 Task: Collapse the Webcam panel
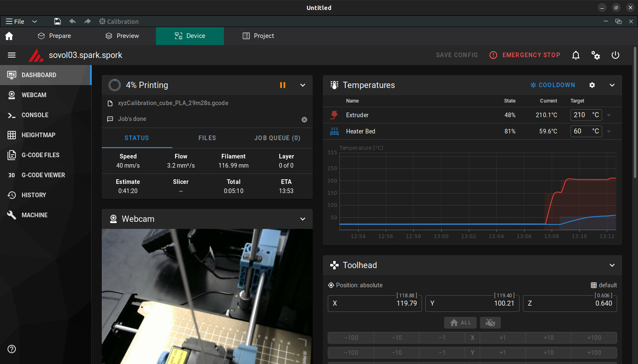(x=303, y=219)
